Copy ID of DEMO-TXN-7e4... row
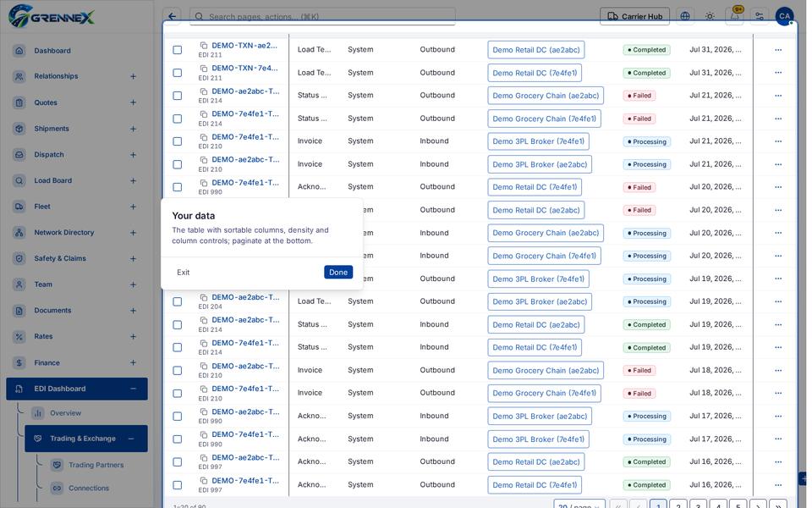The width and height of the screenshot is (812, 508). pos(204,69)
